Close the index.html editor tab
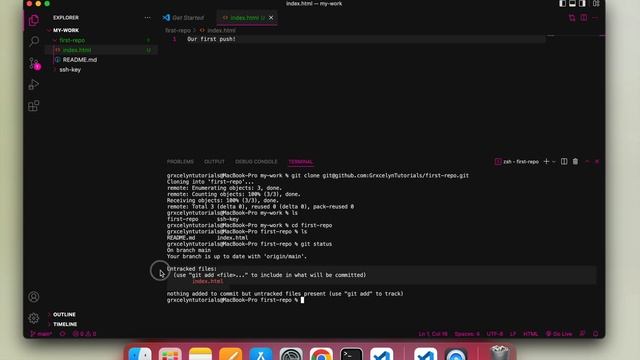 point(271,18)
